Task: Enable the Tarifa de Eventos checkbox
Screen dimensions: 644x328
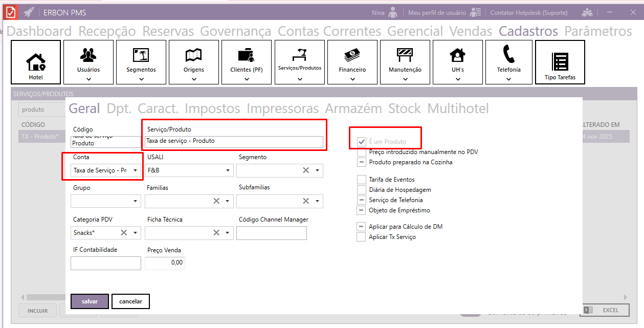Action: click(361, 180)
